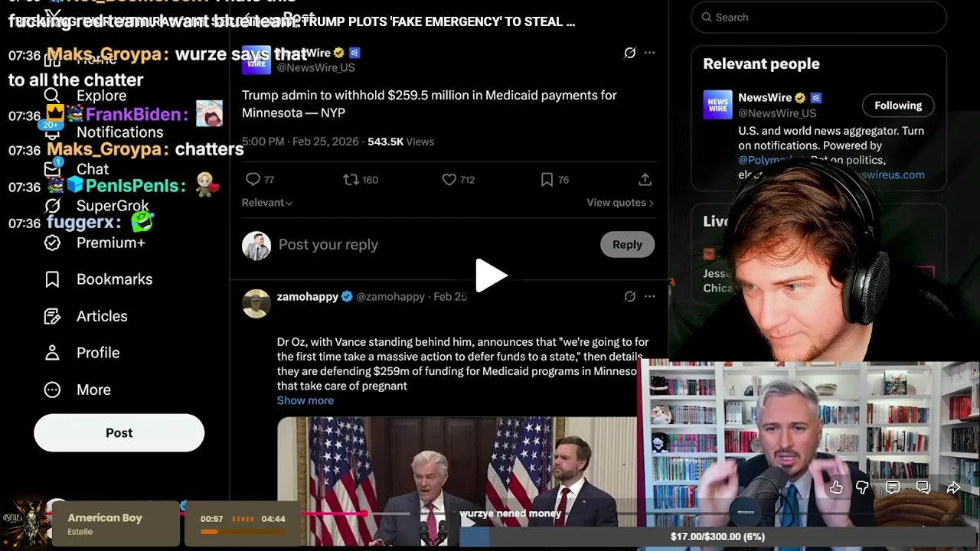Open three-dot menu on zamohappy reply
Screen dimensions: 980x551
click(x=649, y=296)
